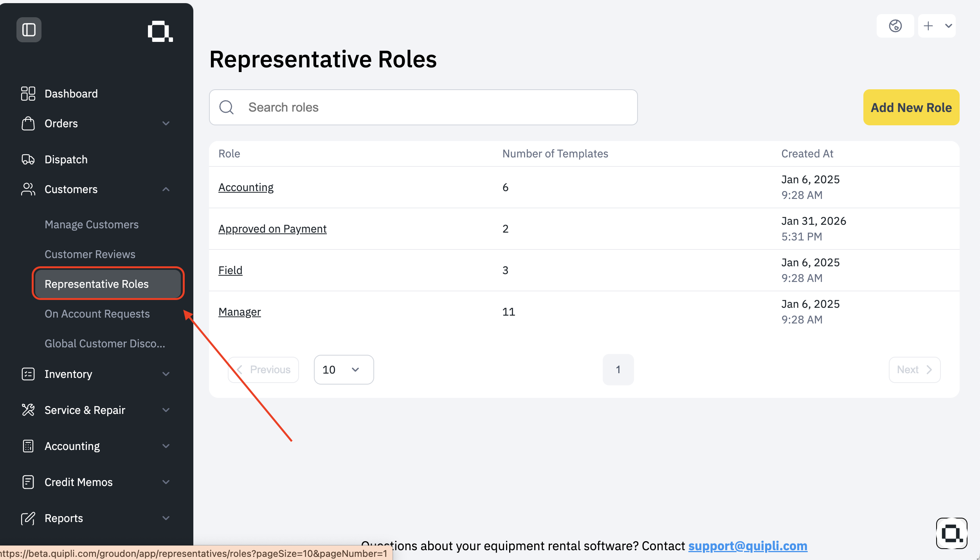The width and height of the screenshot is (980, 560).
Task: Click the Service & Repair tools icon
Action: (x=28, y=410)
